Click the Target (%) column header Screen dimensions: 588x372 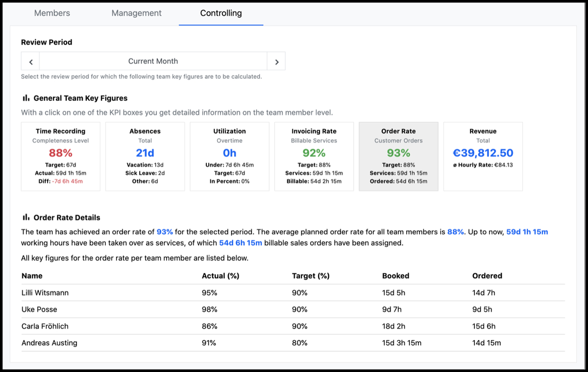311,276
